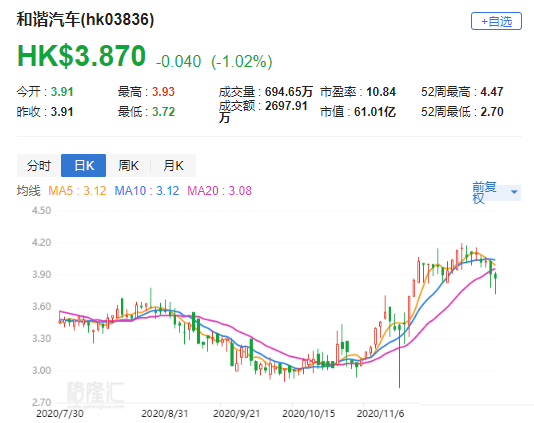The height and width of the screenshot is (423, 534).
Task: Click the MA5 : 3.12 indicator label
Action: (77, 191)
